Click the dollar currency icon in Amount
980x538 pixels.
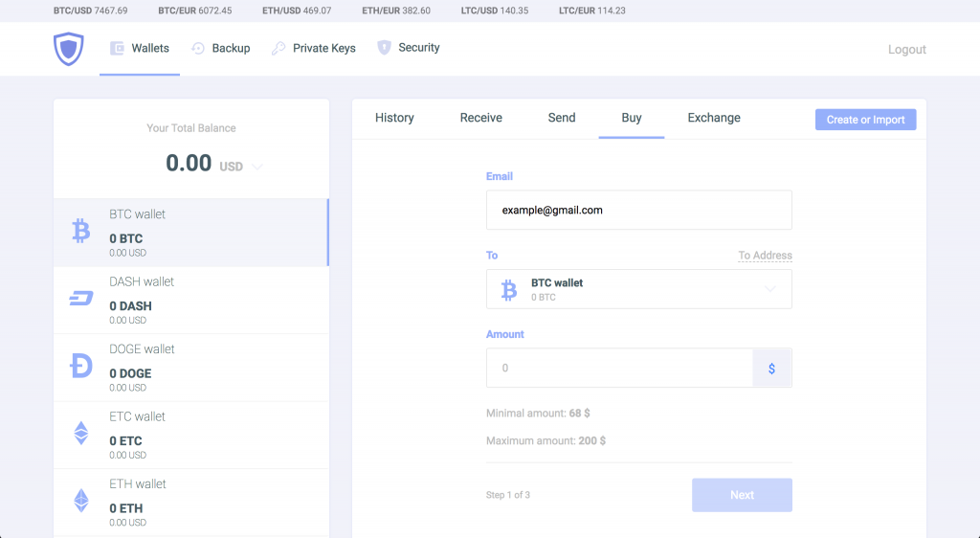coord(772,368)
